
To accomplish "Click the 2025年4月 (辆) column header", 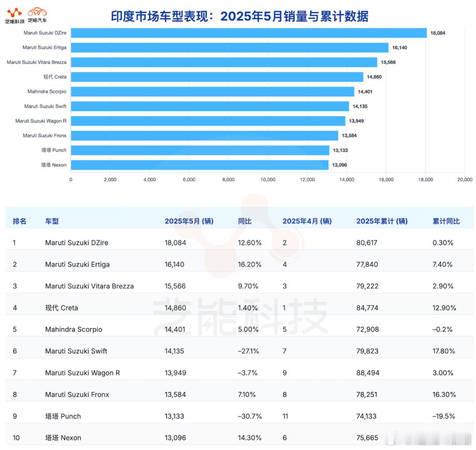I will [307, 221].
